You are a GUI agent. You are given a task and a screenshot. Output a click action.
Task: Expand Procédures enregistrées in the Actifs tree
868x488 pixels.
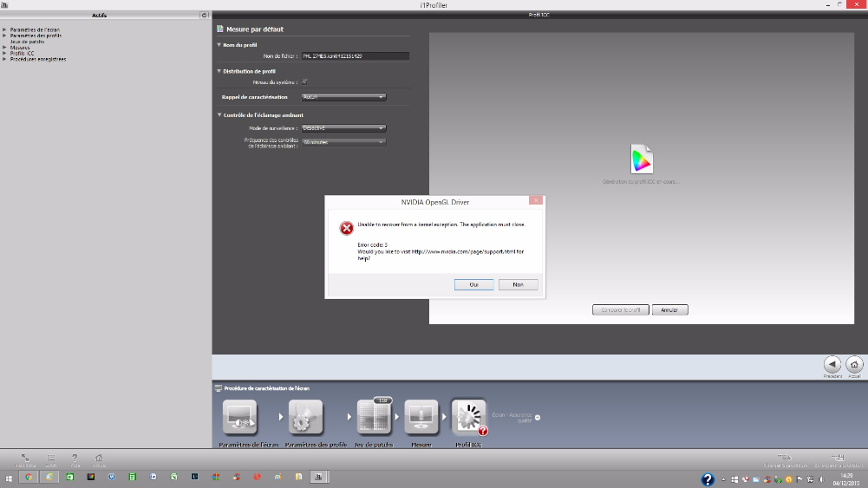[4, 59]
